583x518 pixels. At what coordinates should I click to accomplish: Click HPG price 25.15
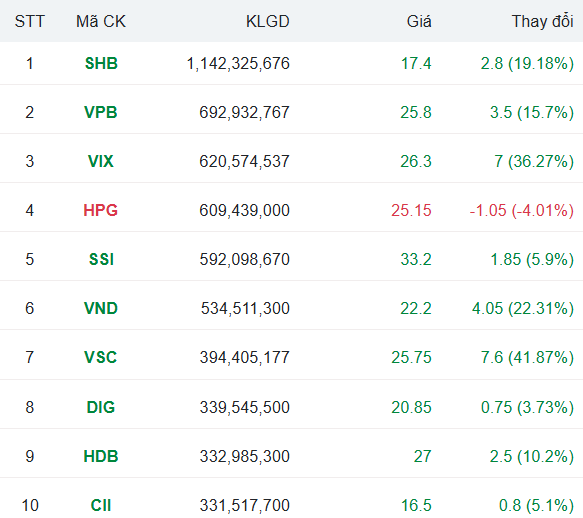pyautogui.click(x=411, y=211)
